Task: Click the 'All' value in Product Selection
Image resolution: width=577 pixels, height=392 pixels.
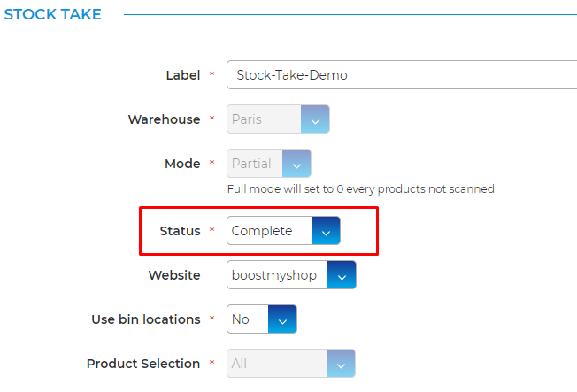Action: (240, 364)
